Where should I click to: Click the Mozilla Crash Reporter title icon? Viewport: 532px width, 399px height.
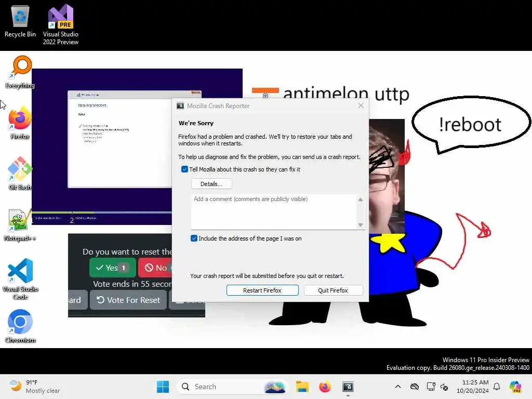[x=180, y=105]
